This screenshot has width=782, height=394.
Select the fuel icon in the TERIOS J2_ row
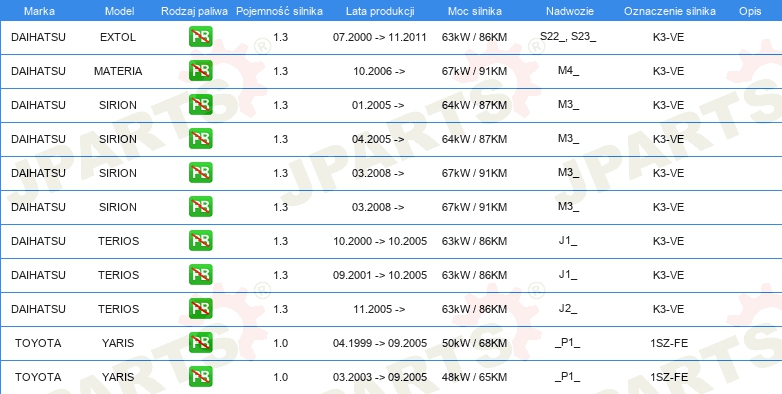pyautogui.click(x=200, y=308)
